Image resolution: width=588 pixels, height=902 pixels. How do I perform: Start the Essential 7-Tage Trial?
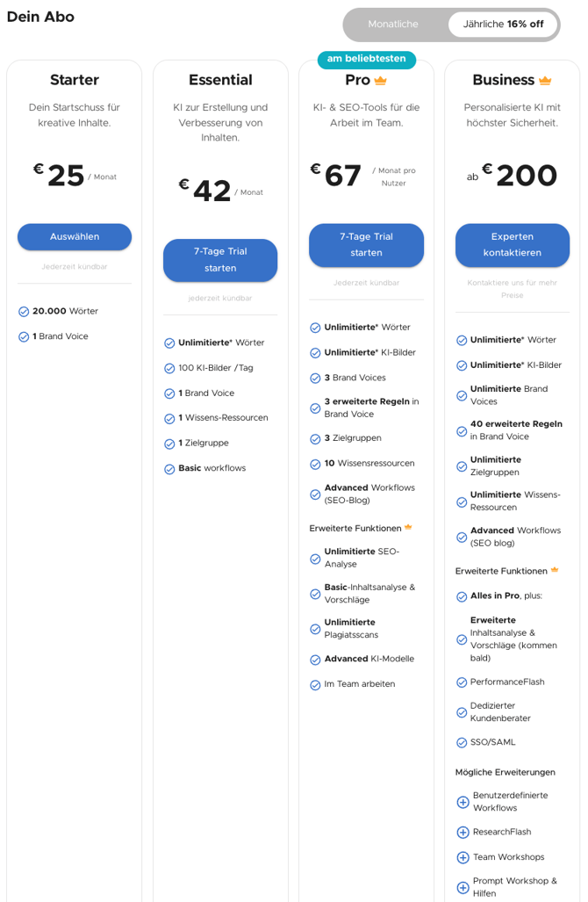pyautogui.click(x=220, y=260)
